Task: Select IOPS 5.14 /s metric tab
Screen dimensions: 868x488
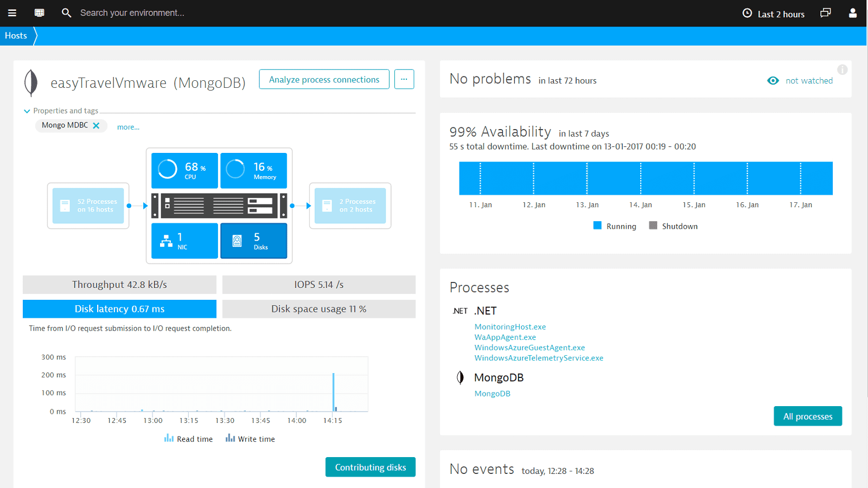Action: pos(319,285)
